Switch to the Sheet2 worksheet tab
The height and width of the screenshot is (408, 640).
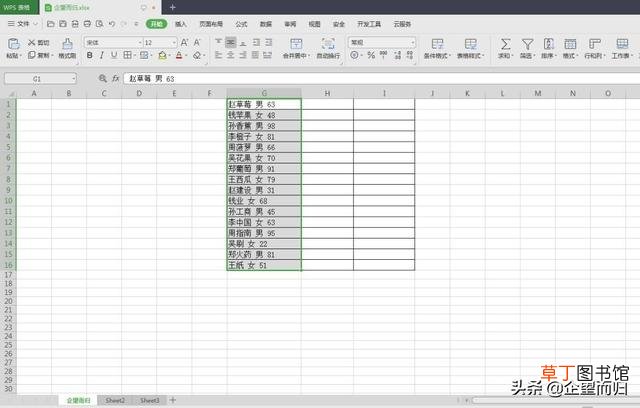click(x=115, y=400)
